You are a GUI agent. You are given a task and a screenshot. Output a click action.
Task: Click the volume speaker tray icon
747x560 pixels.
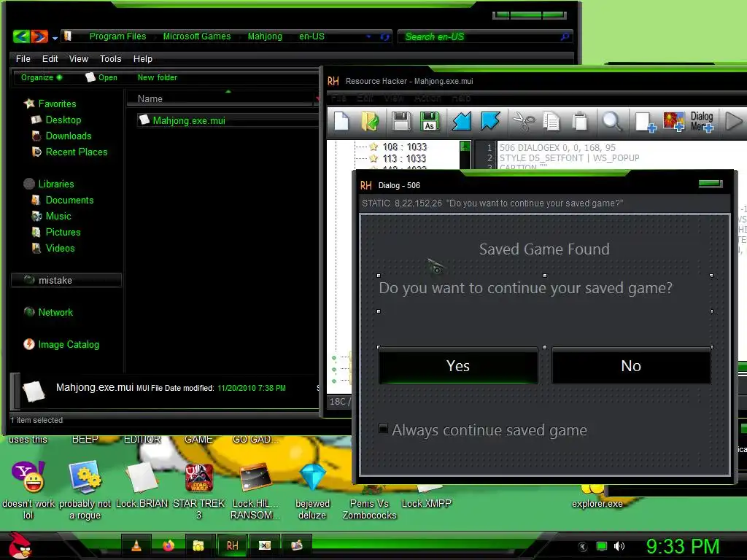coord(619,546)
